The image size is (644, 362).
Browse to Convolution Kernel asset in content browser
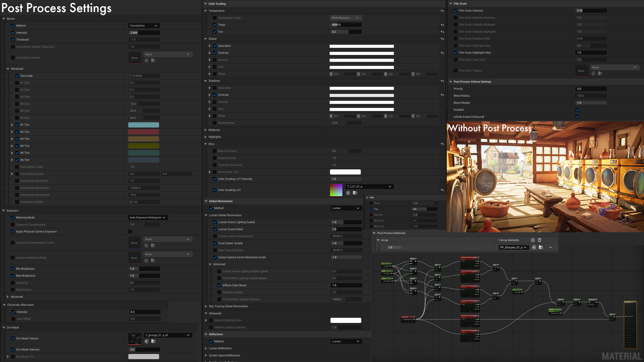point(153,61)
